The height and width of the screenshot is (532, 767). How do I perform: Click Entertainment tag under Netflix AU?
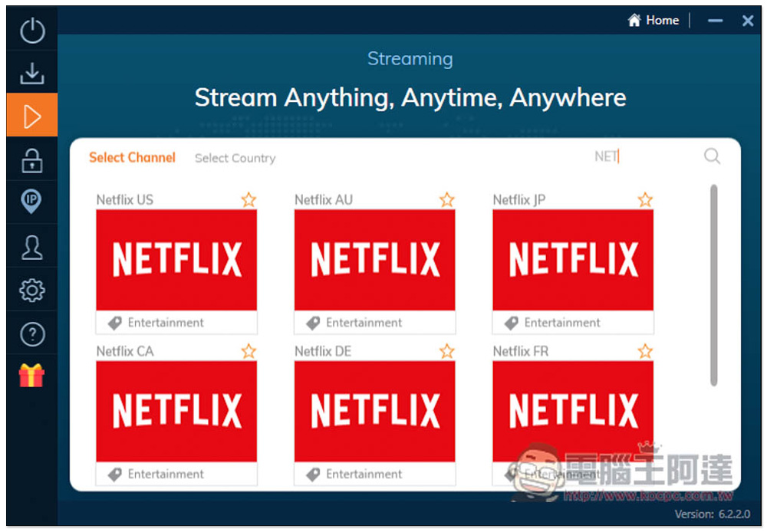pyautogui.click(x=354, y=323)
